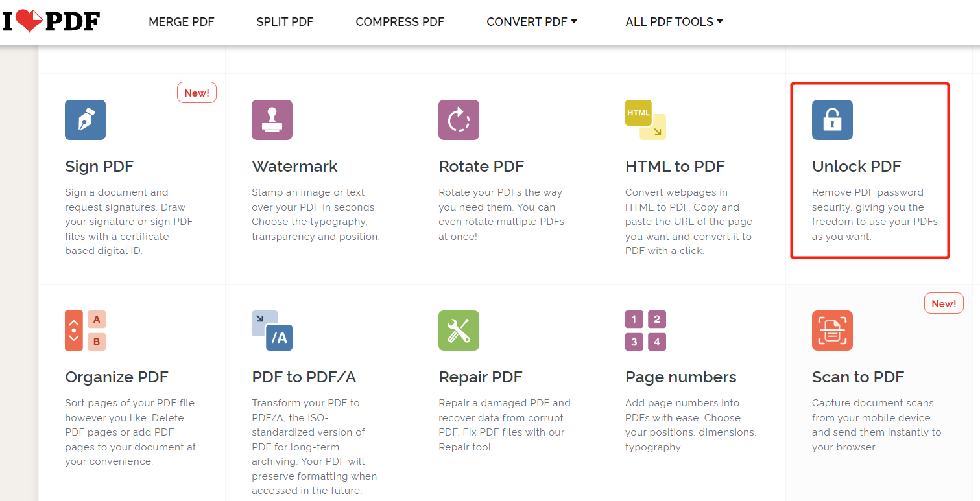This screenshot has height=501, width=980.
Task: Click the Organize PDF icon
Action: 85,331
